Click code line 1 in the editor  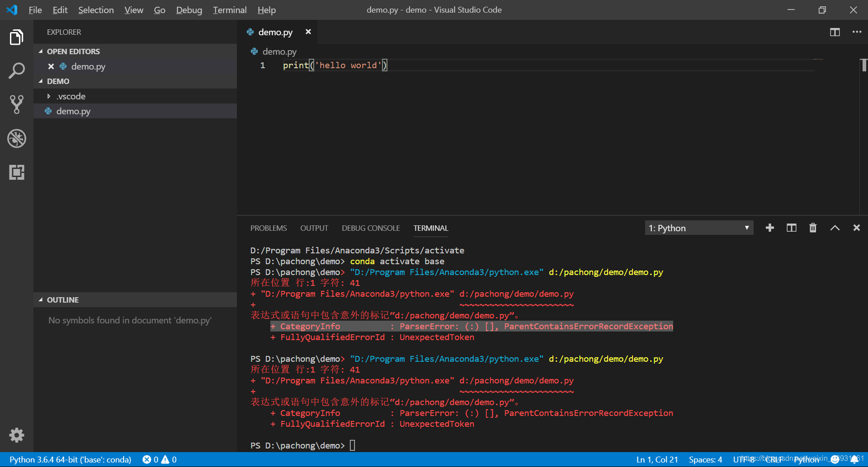(335, 65)
